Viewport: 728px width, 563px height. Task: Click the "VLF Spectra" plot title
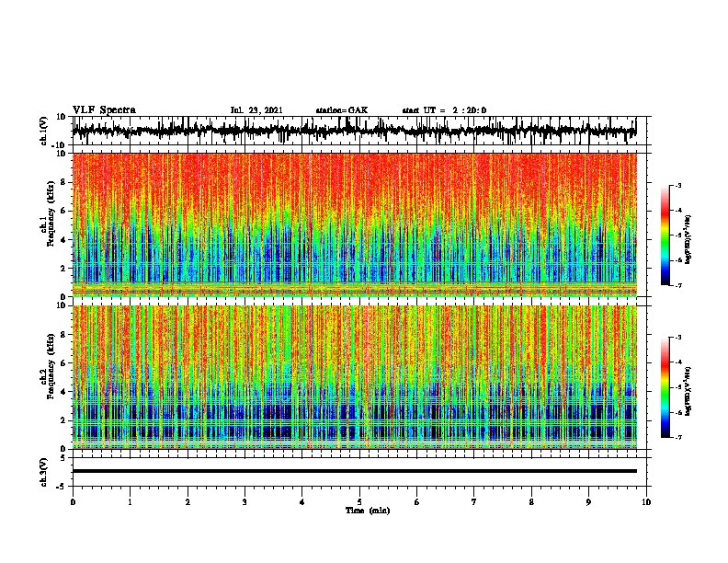click(104, 110)
